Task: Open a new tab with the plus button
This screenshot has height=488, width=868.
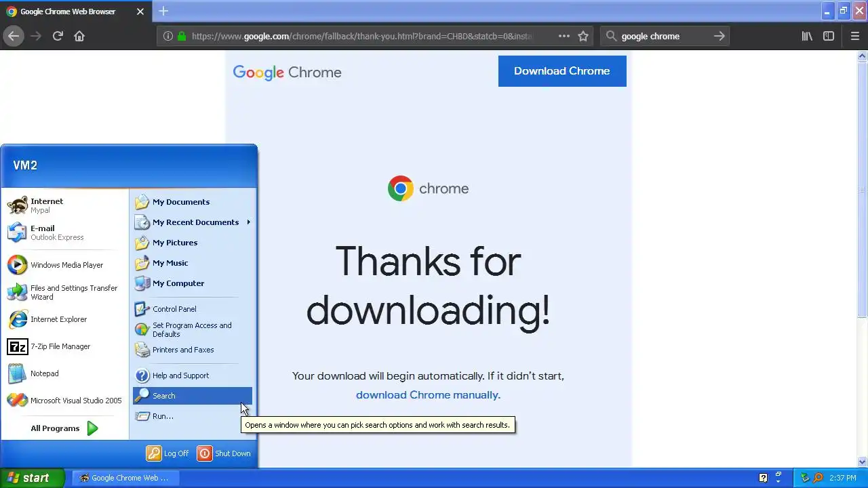Action: [x=163, y=11]
